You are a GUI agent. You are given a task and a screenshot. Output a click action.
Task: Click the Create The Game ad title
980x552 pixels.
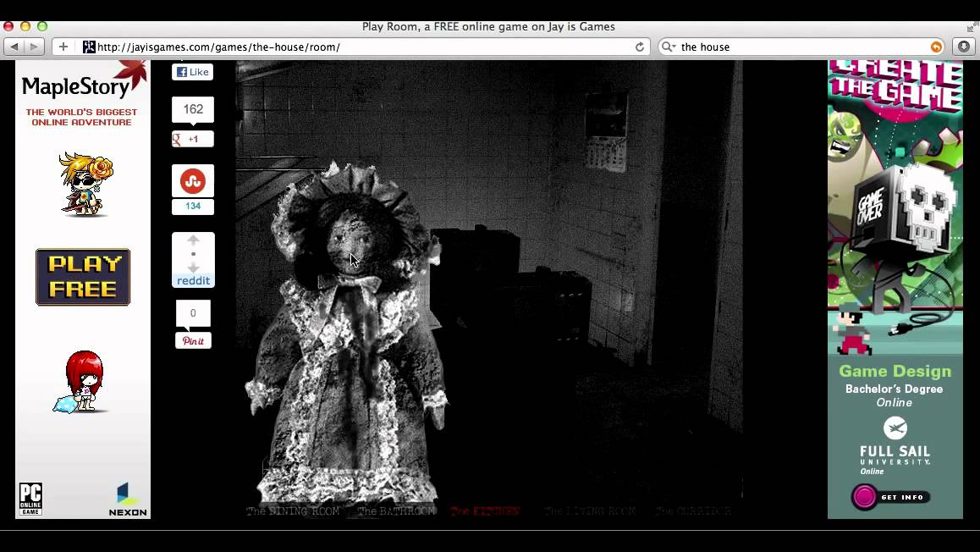coord(895,86)
